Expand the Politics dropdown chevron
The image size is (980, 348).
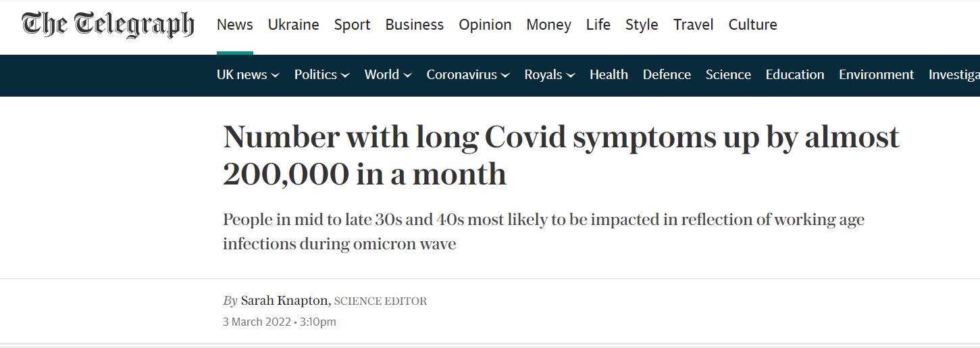345,76
